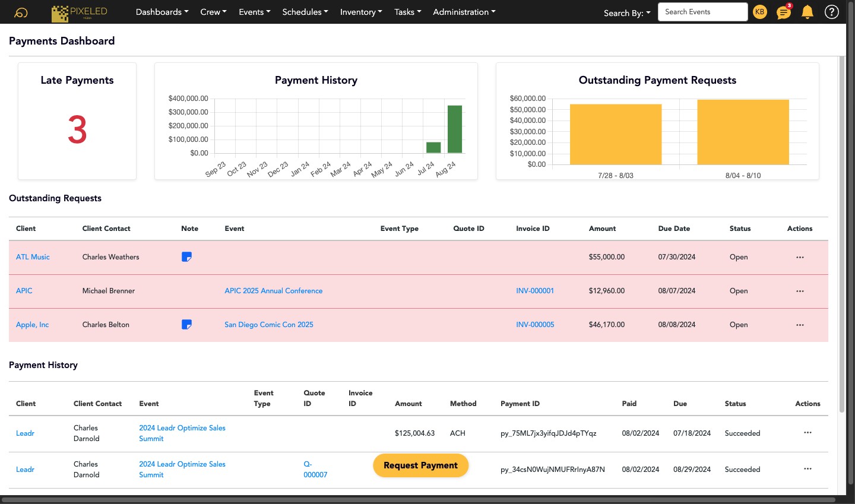View the note for ATL Music
Viewport: 855px width, 504px height.
186,257
